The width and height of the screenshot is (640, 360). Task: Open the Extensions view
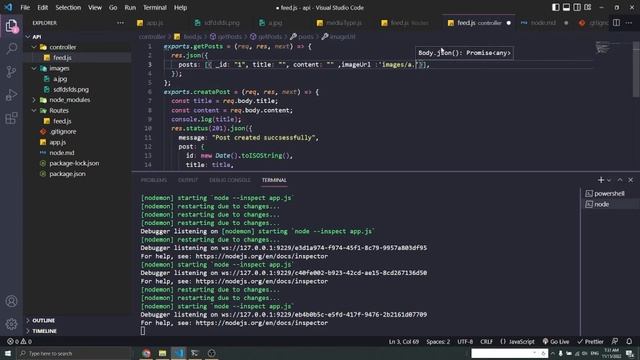[11, 118]
